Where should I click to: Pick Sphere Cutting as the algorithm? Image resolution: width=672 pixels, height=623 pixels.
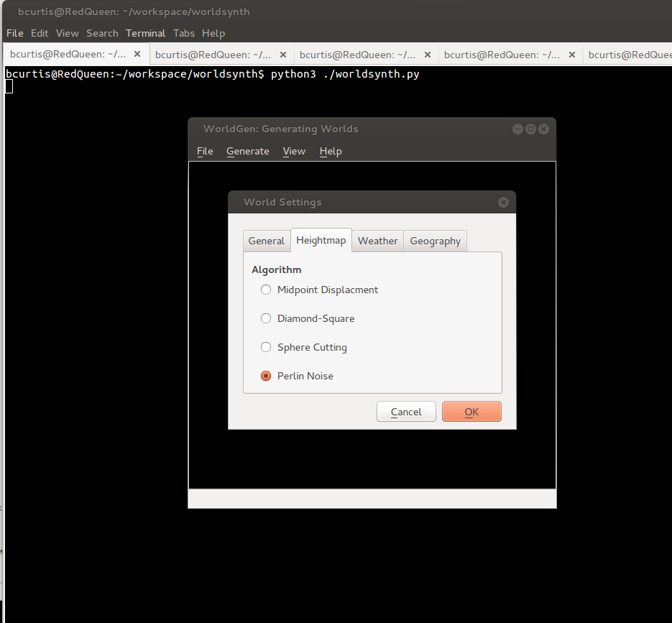click(x=266, y=347)
